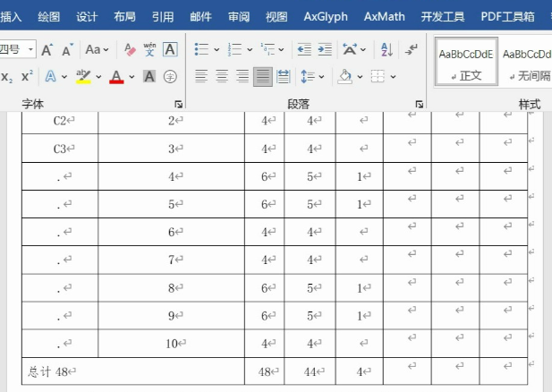Apply the red font color swatch
This screenshot has height=392, width=552.
(x=115, y=77)
